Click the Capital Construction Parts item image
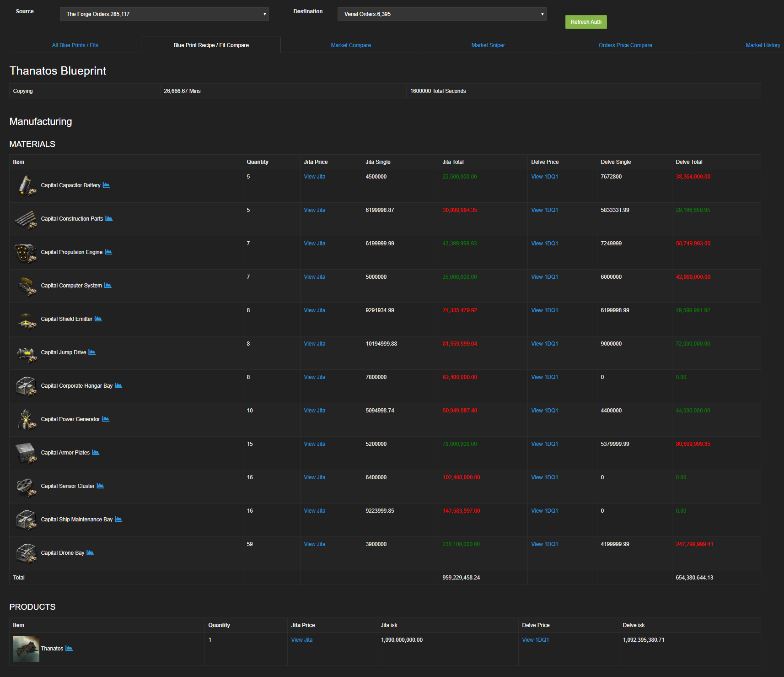Screen dimensions: 784x677 pos(27,219)
